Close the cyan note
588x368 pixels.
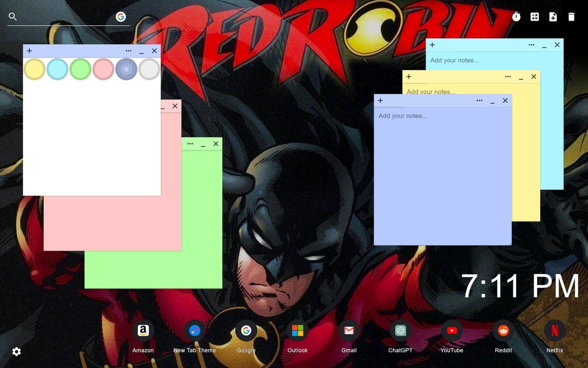(x=557, y=45)
